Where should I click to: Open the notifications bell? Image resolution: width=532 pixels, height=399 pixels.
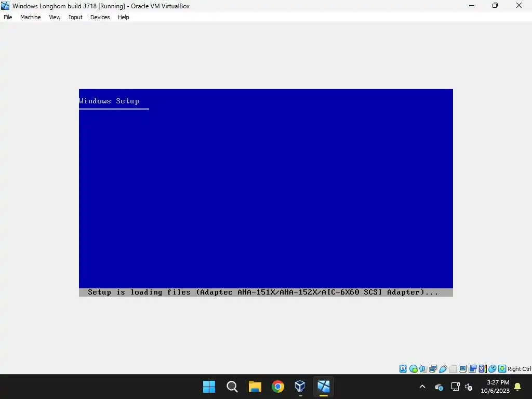(518, 387)
